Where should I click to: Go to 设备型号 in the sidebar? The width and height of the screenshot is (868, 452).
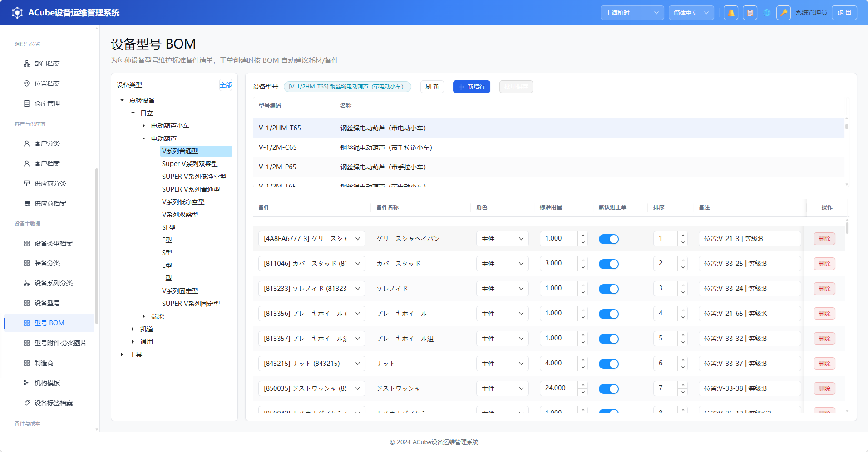[x=49, y=303]
